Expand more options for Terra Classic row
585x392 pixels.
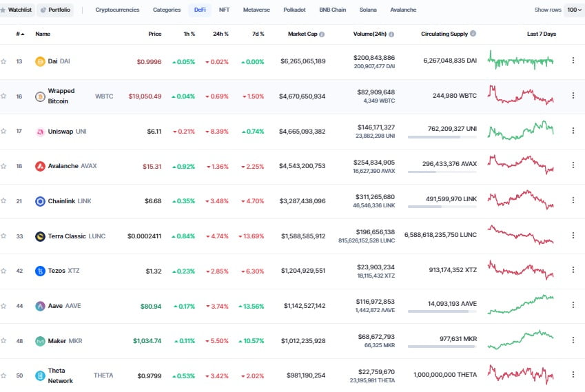pyautogui.click(x=573, y=236)
